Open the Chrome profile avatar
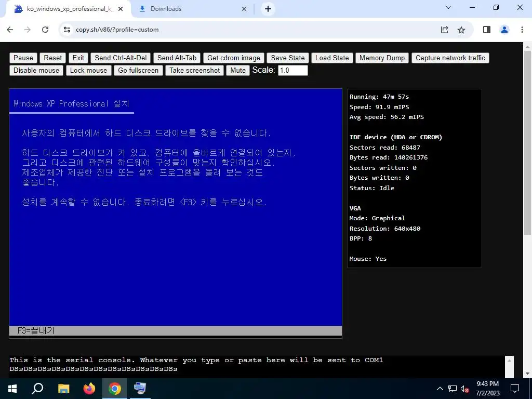This screenshot has width=532, height=399. (x=504, y=30)
